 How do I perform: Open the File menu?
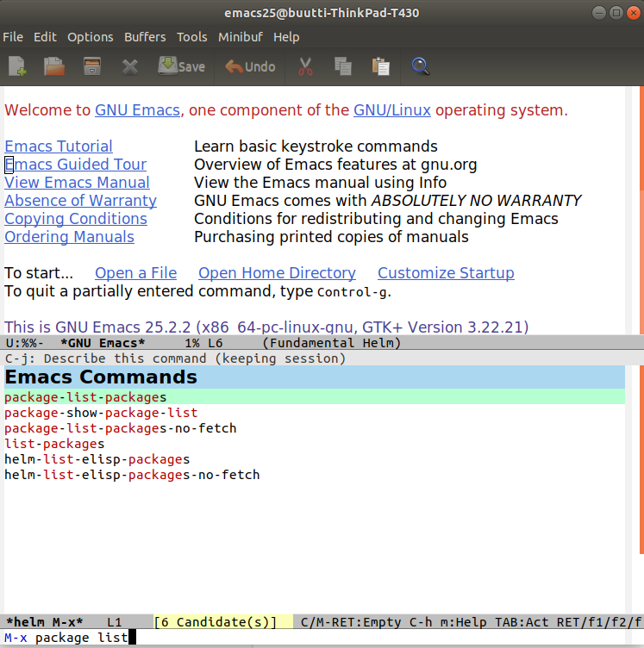click(13, 37)
